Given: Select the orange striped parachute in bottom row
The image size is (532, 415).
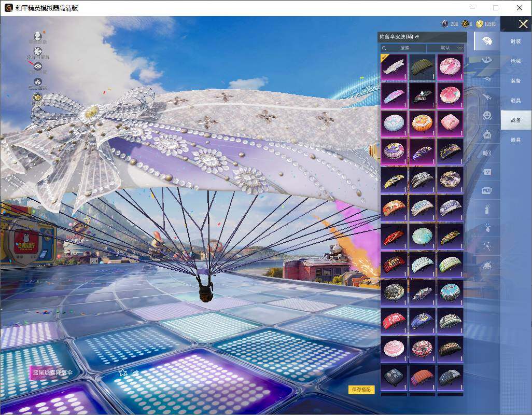Looking at the screenshot, I should tap(422, 377).
